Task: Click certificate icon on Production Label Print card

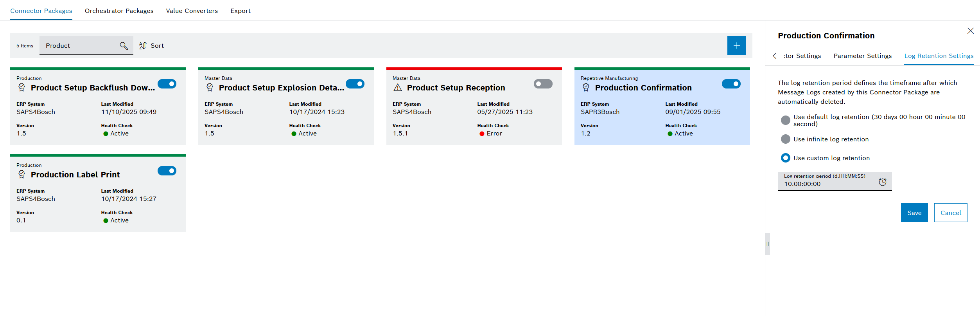Action: [22, 174]
